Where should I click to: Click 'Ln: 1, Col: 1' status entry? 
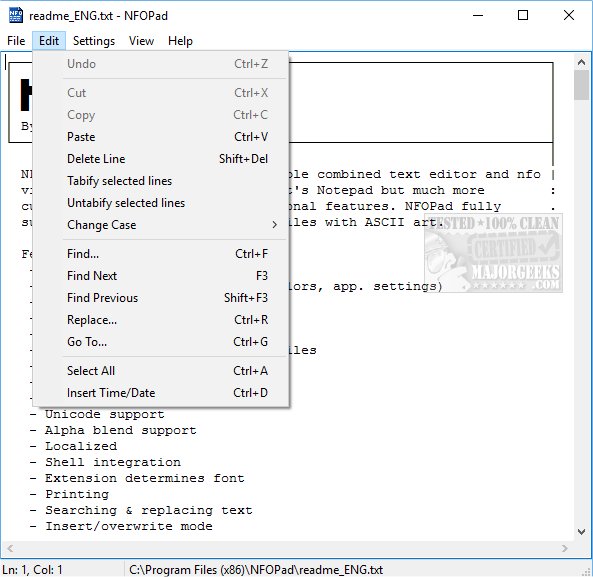coord(33,569)
